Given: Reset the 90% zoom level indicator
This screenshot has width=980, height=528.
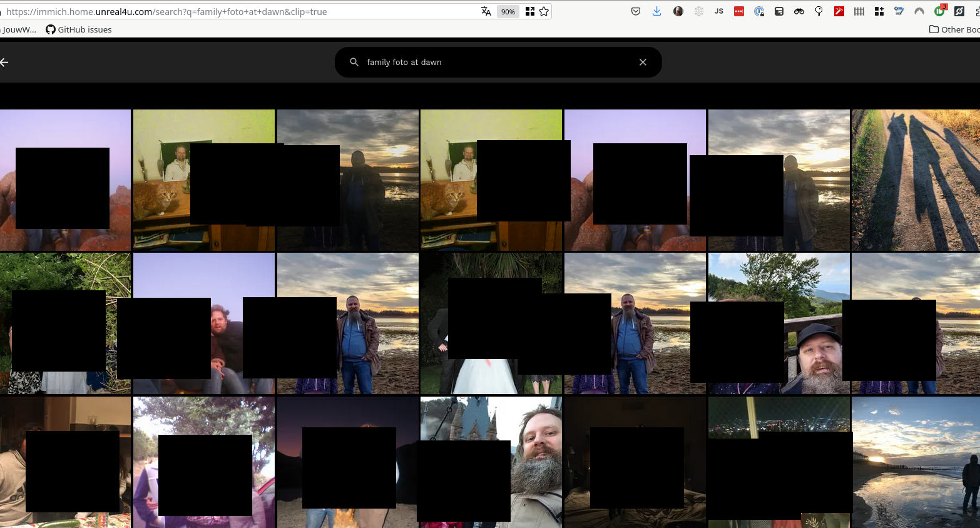Looking at the screenshot, I should [x=508, y=11].
